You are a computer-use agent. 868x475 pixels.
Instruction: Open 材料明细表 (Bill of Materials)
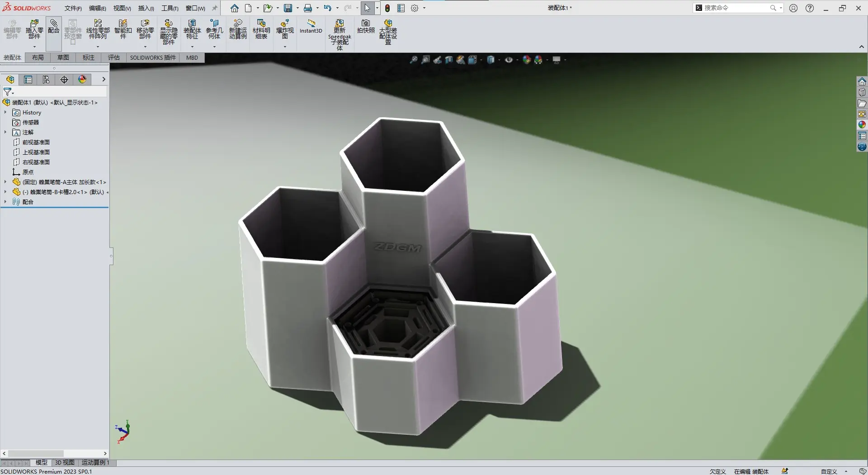click(261, 29)
